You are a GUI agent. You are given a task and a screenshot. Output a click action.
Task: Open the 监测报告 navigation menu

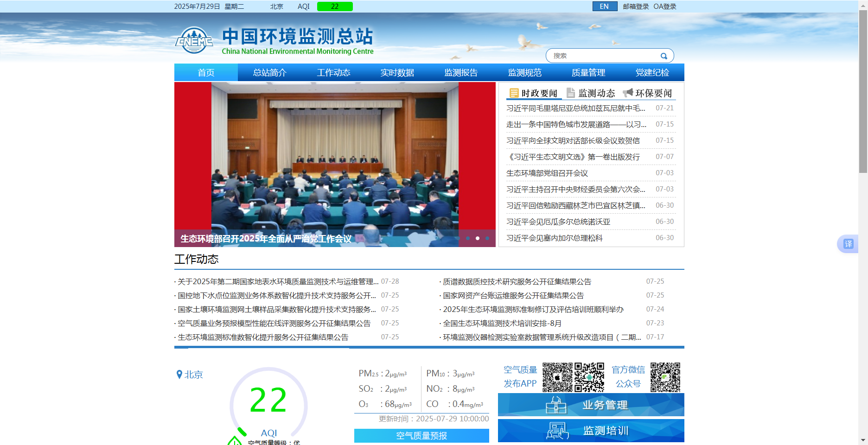[x=460, y=73]
